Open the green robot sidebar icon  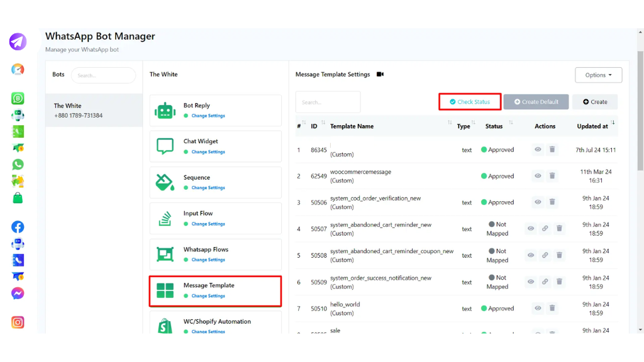[18, 116]
